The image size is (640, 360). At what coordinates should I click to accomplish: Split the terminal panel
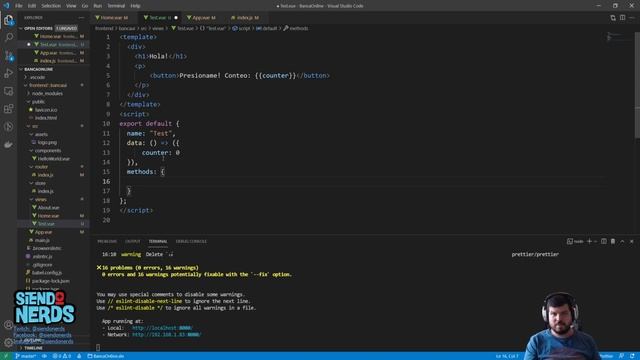tap(604, 241)
